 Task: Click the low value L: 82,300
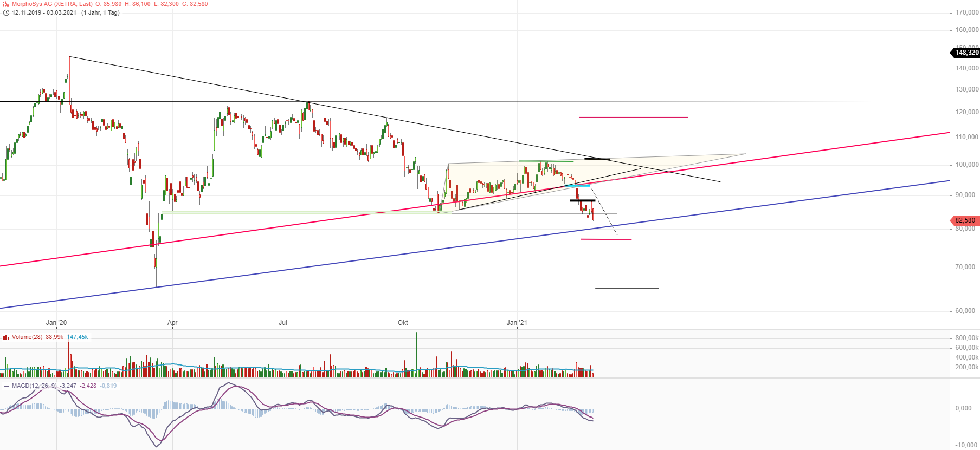click(x=166, y=4)
